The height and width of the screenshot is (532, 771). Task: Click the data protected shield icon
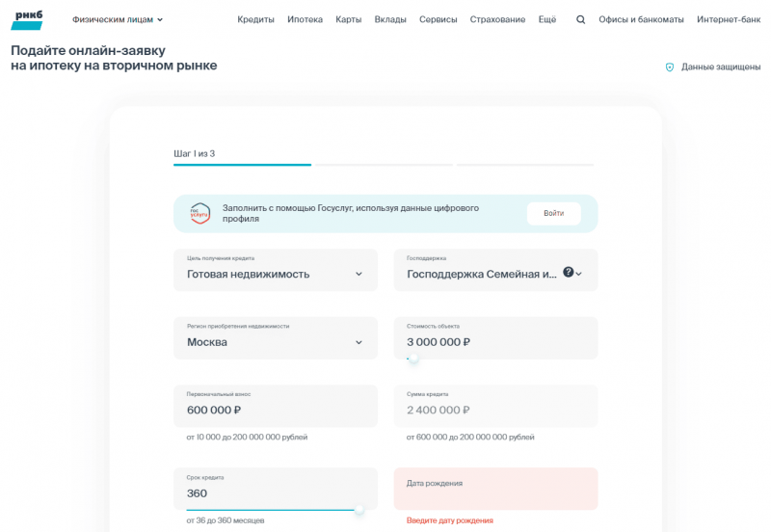pos(670,67)
